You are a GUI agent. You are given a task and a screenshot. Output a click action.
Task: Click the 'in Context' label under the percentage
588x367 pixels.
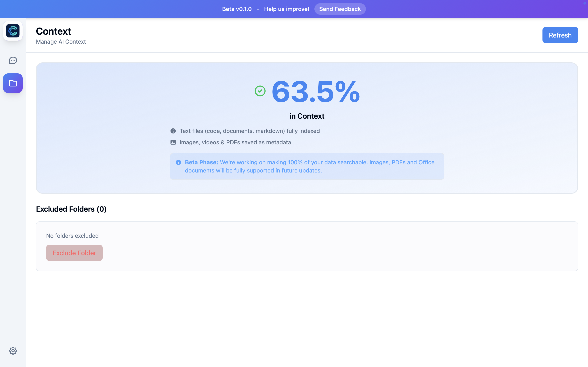[x=307, y=116]
